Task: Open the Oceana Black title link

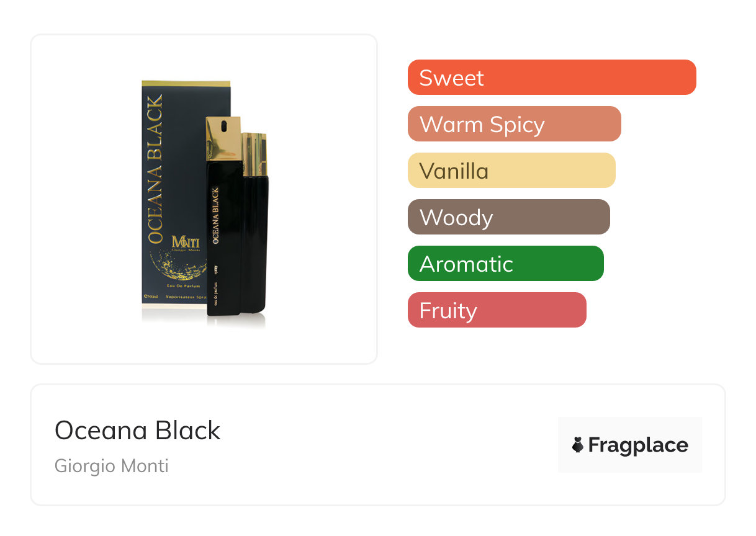Action: 137,431
